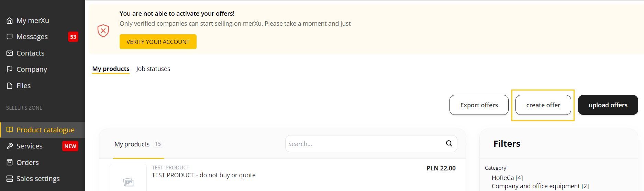The width and height of the screenshot is (644, 191).
Task: Filter by HoReCa category
Action: (507, 178)
